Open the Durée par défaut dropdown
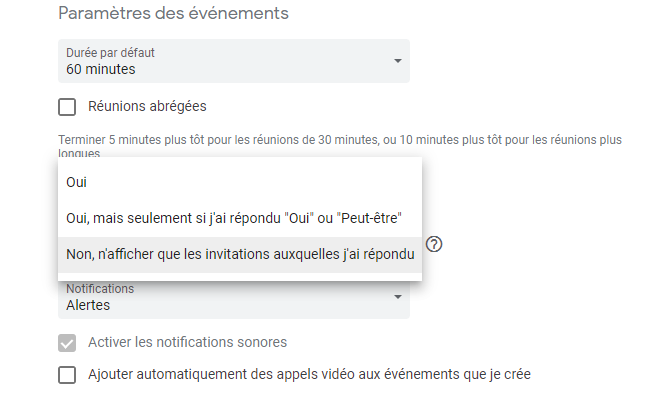Screen dimensions: 652x417 tap(234, 61)
